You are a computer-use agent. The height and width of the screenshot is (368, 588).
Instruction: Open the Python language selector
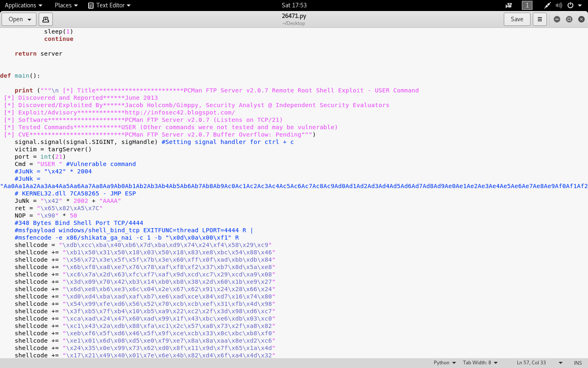coord(445,363)
